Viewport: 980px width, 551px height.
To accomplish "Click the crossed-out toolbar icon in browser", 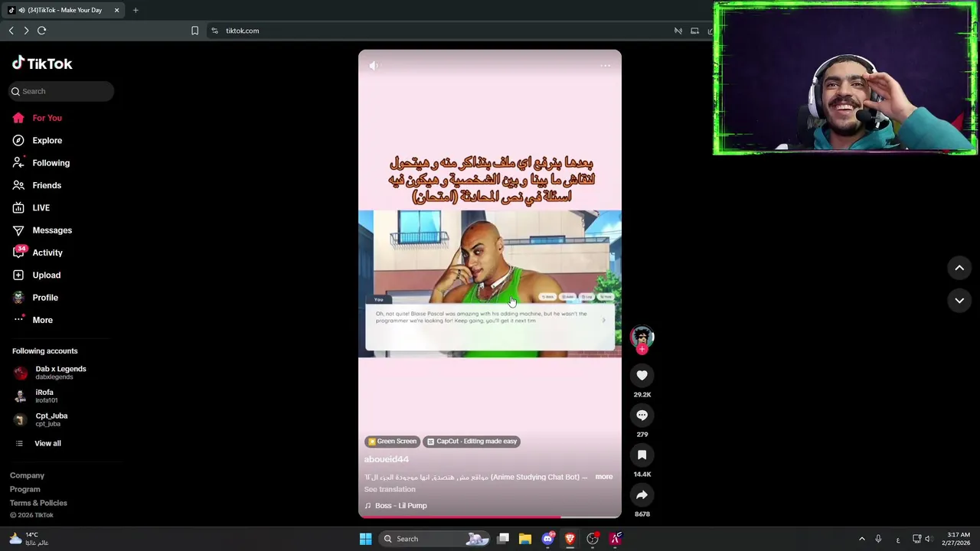I will 678,31.
